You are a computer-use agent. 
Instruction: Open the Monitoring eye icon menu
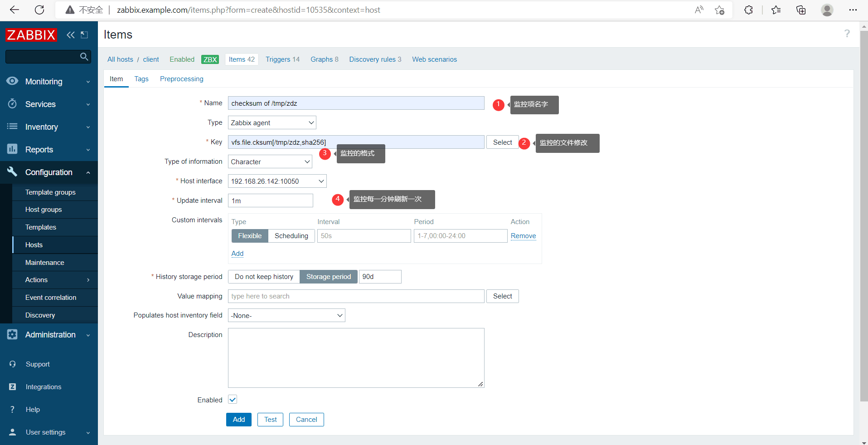coord(12,81)
